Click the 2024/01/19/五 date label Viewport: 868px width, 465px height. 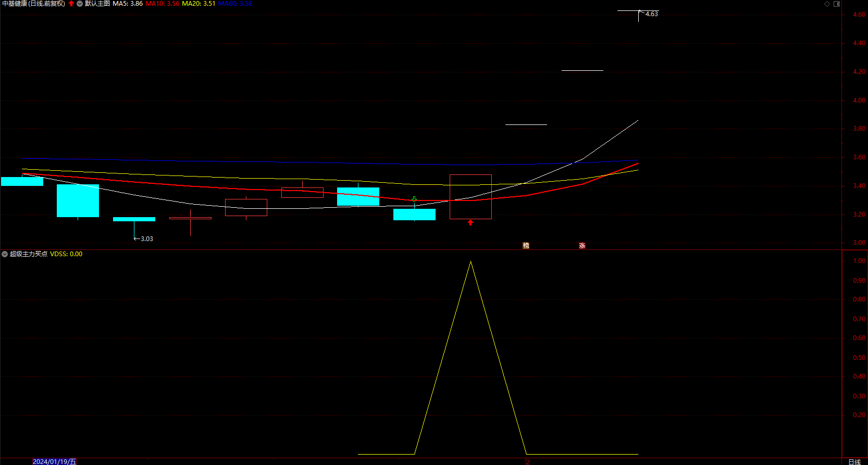click(x=55, y=461)
